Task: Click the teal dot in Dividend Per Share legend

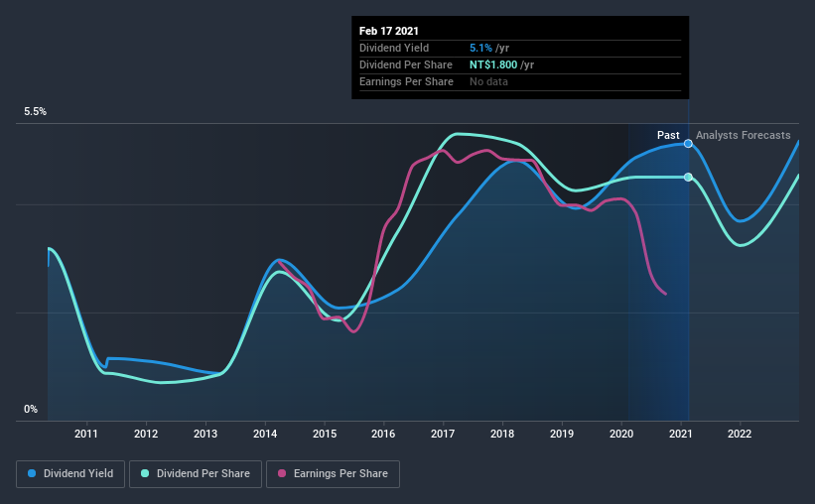Action: pyautogui.click(x=145, y=473)
